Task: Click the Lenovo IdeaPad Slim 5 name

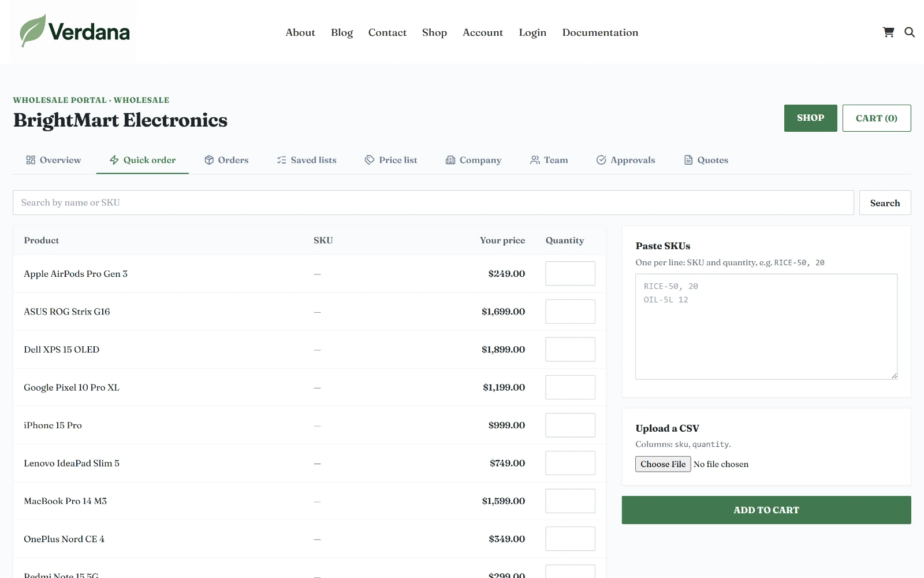Action: tap(72, 463)
